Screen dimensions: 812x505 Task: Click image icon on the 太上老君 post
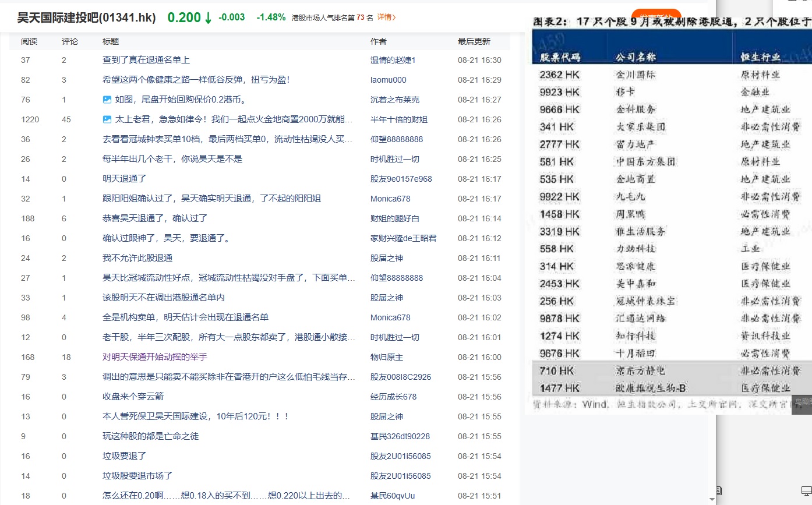click(x=107, y=119)
